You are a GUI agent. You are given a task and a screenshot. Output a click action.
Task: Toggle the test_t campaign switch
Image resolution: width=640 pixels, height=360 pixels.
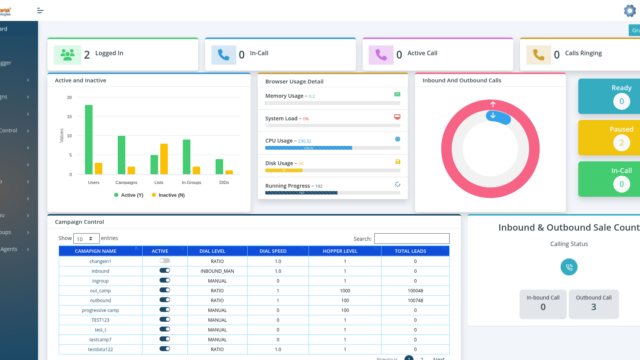click(x=164, y=329)
